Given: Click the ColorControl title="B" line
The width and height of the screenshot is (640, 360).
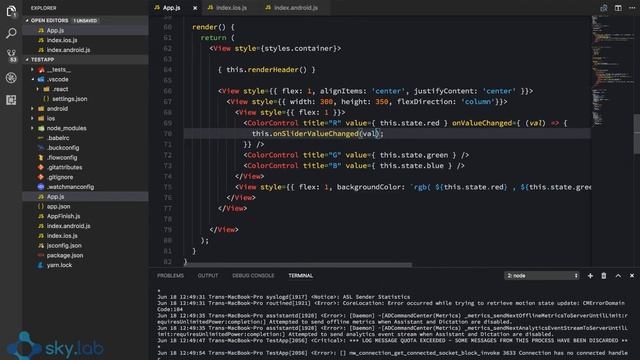Looking at the screenshot, I should tap(354, 166).
